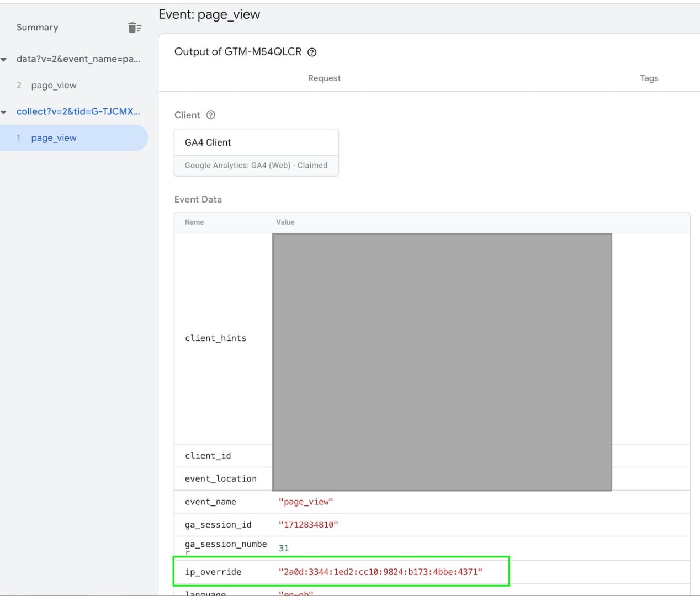Open help next to the Client label
The width and height of the screenshot is (700, 596).
211,115
